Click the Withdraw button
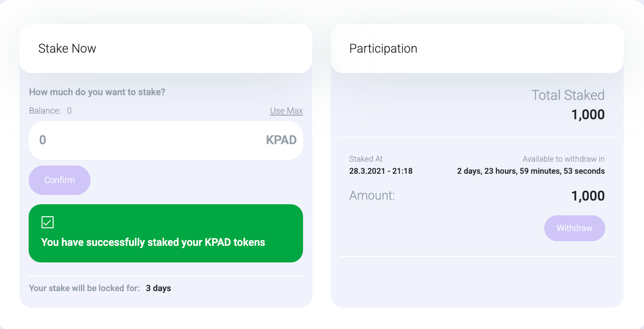The height and width of the screenshot is (329, 644). coord(574,228)
